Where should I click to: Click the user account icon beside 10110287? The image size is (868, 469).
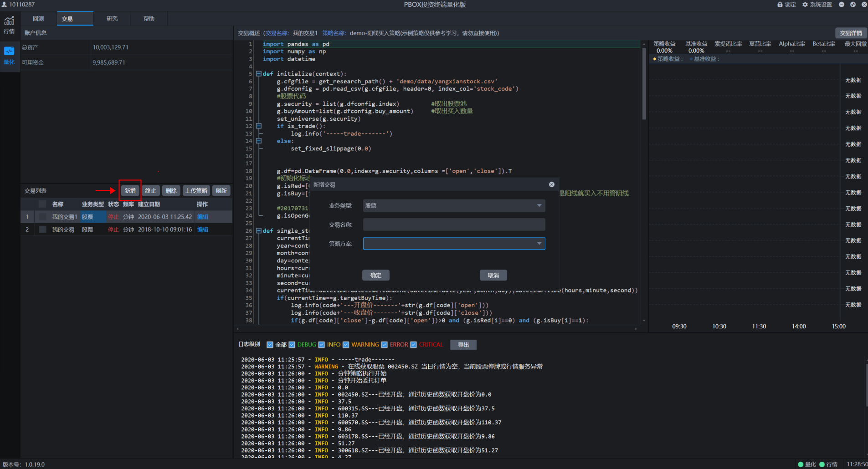pyautogui.click(x=4, y=5)
